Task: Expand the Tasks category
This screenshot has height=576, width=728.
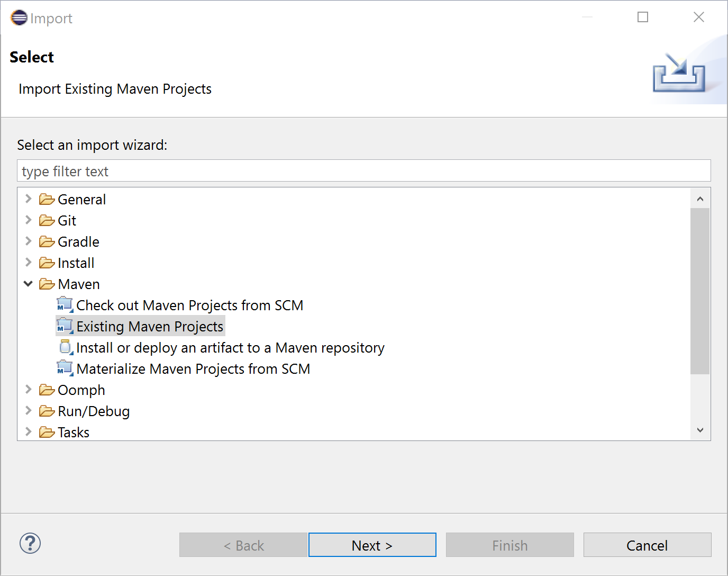Action: coord(29,432)
